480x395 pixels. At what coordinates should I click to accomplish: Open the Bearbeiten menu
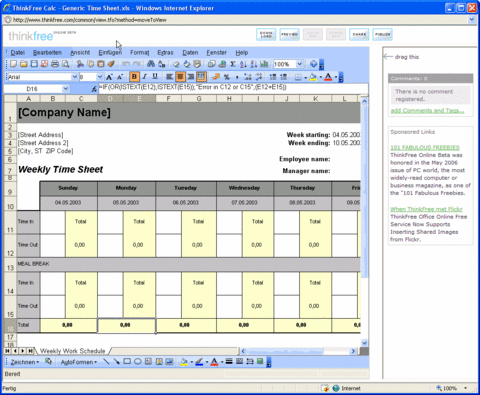(47, 52)
